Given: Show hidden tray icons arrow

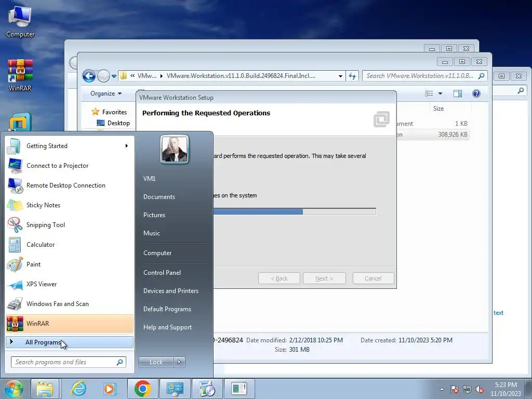Looking at the screenshot, I should pyautogui.click(x=442, y=389).
